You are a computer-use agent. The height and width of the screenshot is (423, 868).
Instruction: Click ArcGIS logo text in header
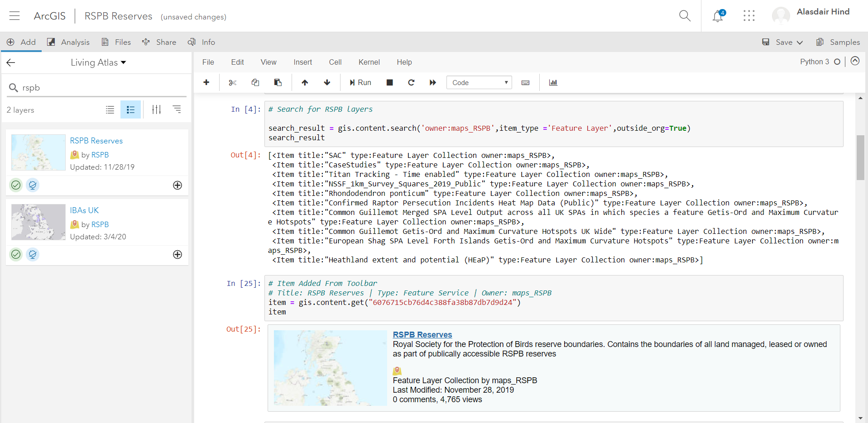[50, 16]
